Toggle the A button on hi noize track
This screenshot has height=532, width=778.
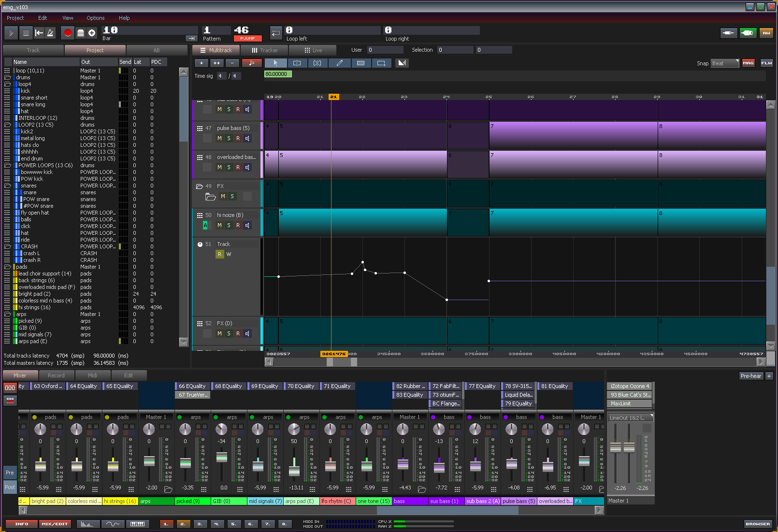(205, 225)
